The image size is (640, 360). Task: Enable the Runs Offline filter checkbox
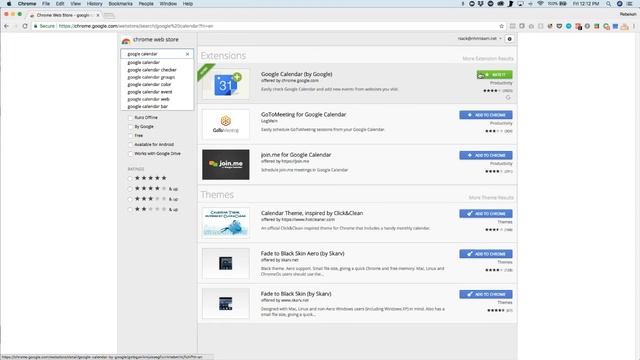pyautogui.click(x=131, y=118)
